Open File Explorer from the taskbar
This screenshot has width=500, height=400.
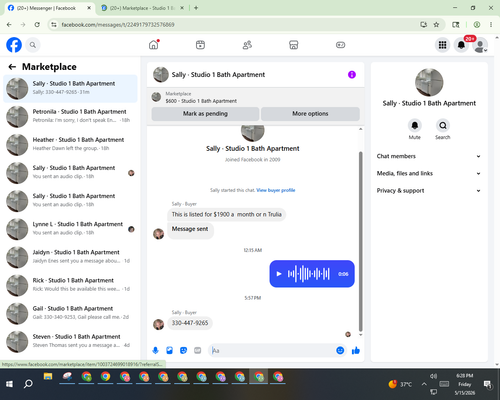coord(48,377)
